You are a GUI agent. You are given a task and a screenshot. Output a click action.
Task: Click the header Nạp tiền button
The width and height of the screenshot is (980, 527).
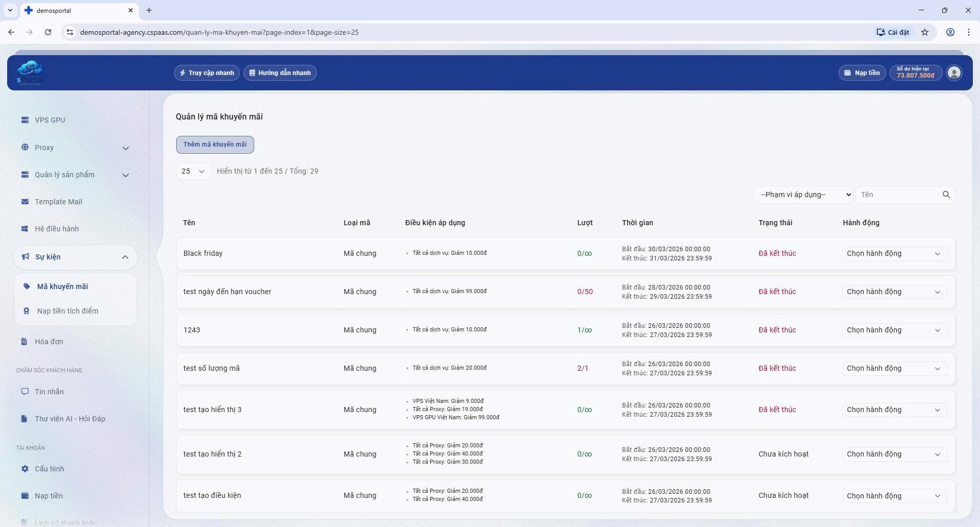862,73
